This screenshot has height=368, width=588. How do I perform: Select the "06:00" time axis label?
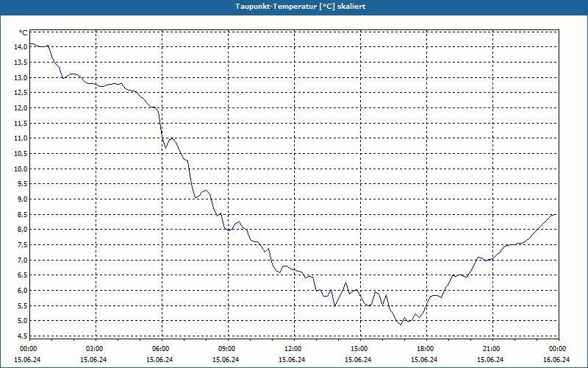160,349
